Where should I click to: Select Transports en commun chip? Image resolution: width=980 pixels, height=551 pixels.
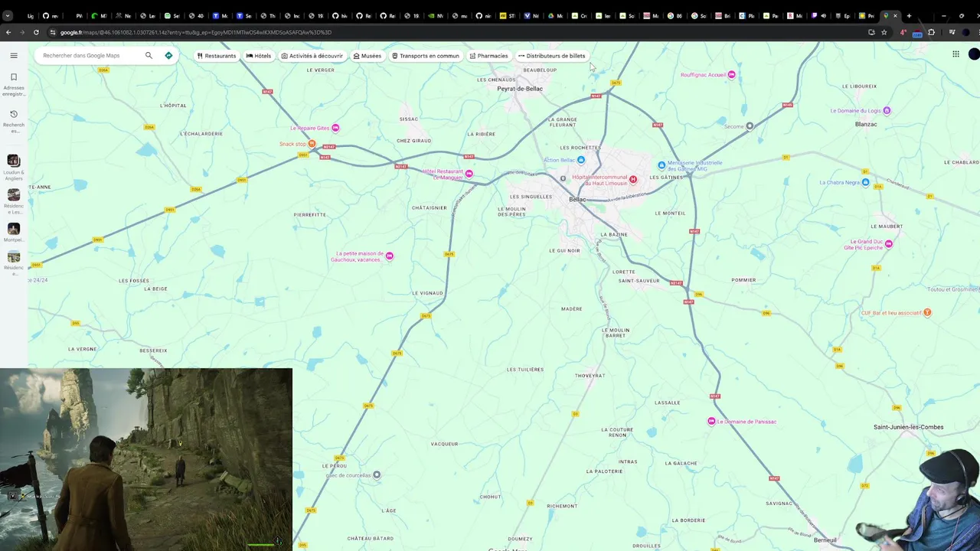click(425, 56)
